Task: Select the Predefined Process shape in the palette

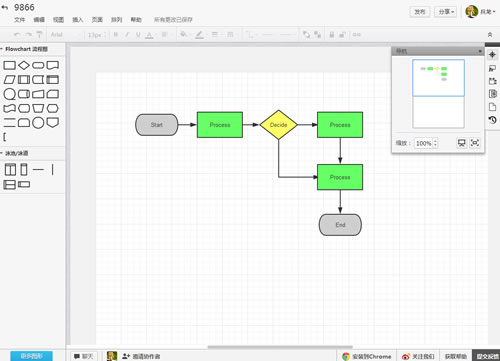Action: click(x=24, y=79)
